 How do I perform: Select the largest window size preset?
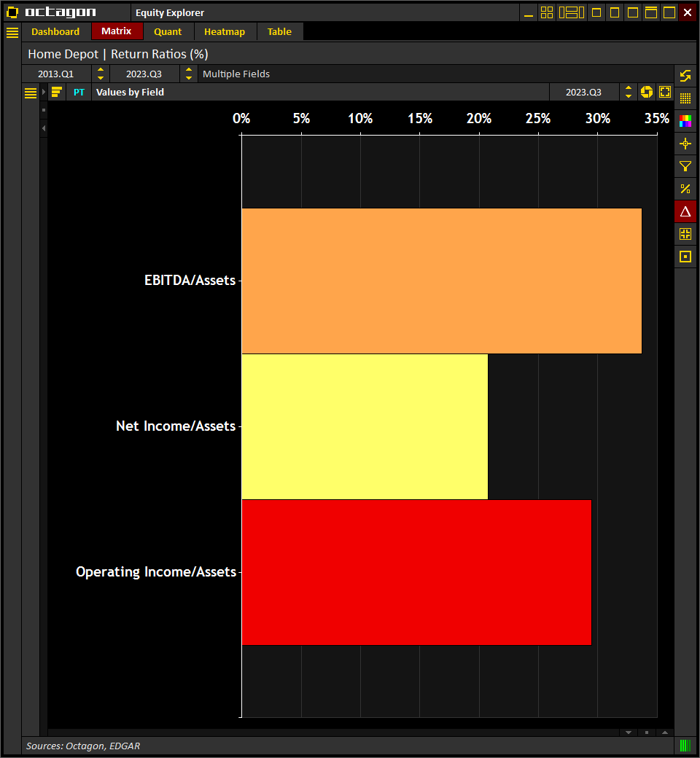tap(669, 12)
